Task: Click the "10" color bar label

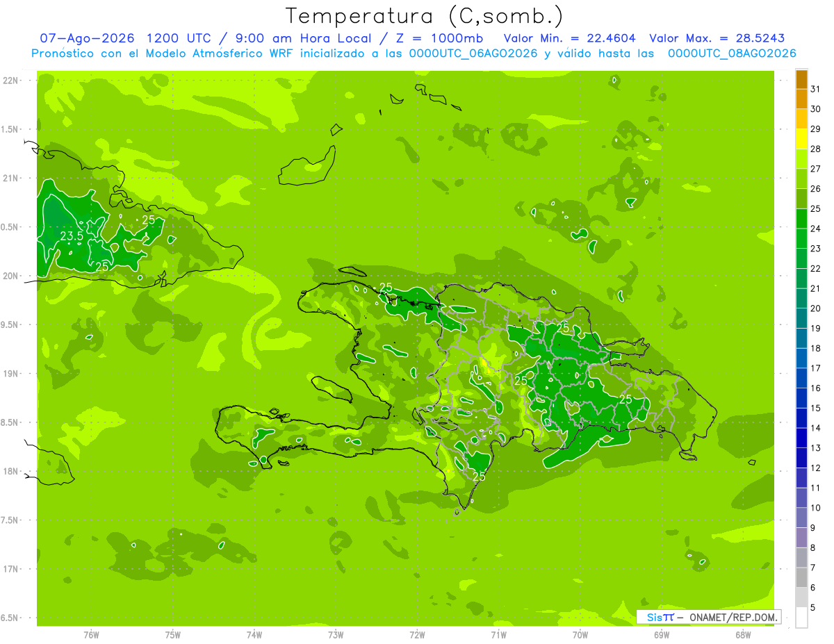Action: (816, 508)
